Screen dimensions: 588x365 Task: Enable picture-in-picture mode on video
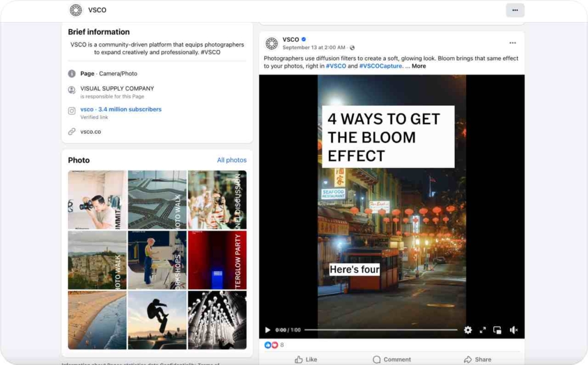click(497, 330)
